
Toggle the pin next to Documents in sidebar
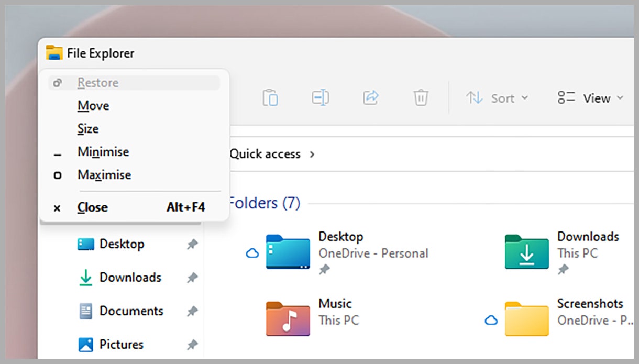pos(192,312)
